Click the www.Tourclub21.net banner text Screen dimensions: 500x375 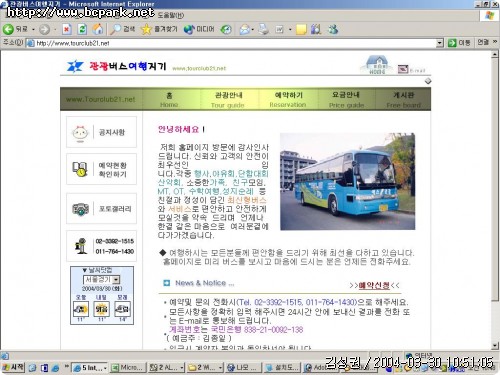[100, 99]
